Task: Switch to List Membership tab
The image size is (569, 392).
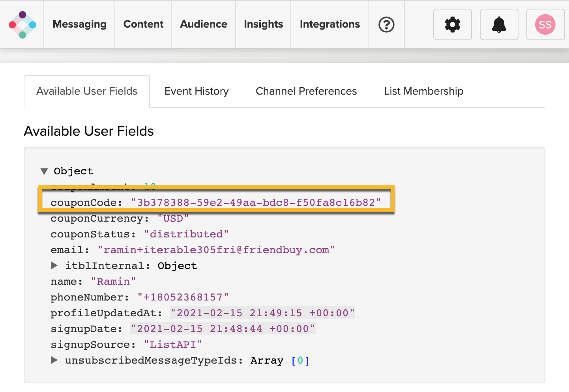Action: [x=423, y=91]
